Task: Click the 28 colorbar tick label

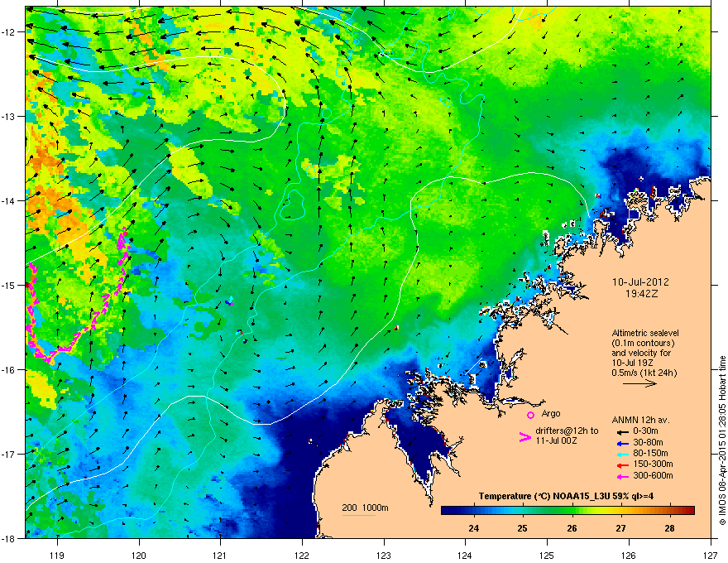Action: 669,528
